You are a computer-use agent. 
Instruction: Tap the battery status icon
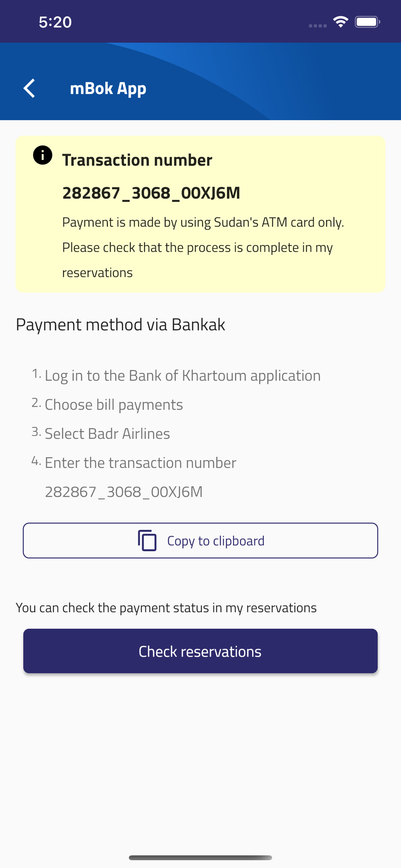(x=368, y=22)
